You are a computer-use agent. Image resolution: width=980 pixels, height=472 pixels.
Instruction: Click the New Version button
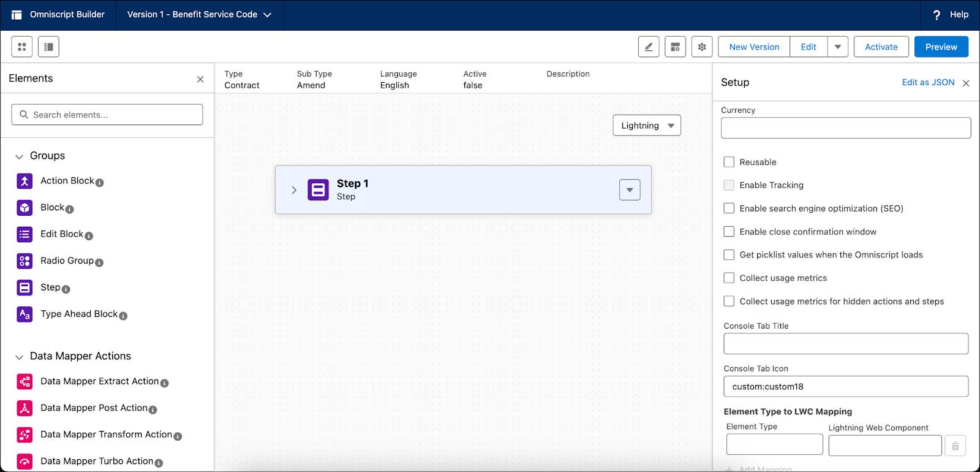[x=754, y=47]
